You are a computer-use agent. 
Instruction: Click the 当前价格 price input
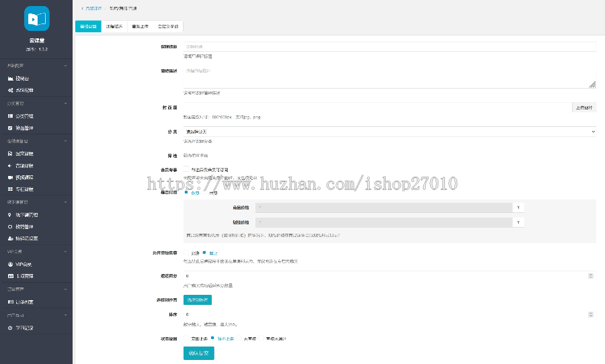tap(385, 208)
